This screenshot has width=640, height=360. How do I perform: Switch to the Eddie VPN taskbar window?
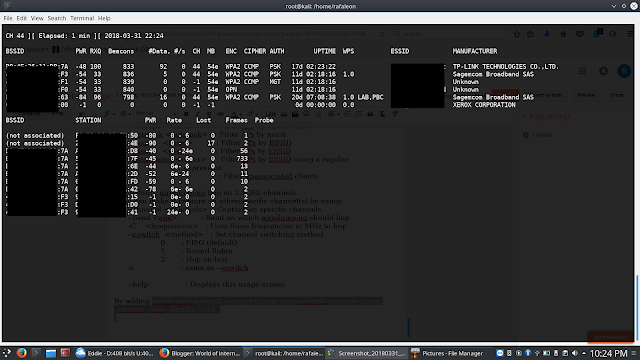pos(115,353)
